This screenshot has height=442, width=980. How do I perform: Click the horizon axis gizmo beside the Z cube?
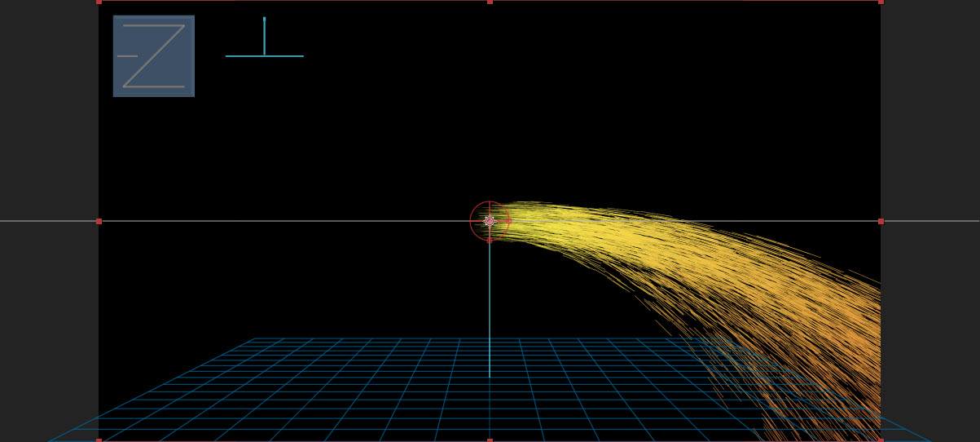pos(264,37)
